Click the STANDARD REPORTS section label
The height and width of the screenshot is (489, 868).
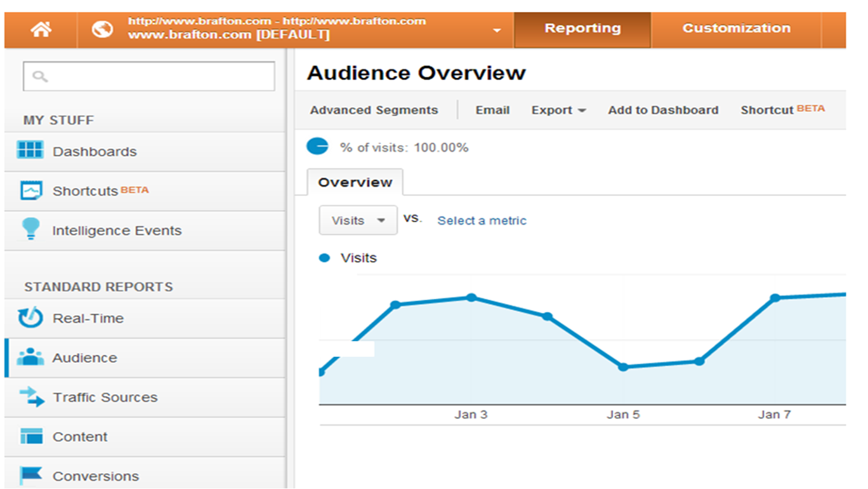pyautogui.click(x=98, y=287)
